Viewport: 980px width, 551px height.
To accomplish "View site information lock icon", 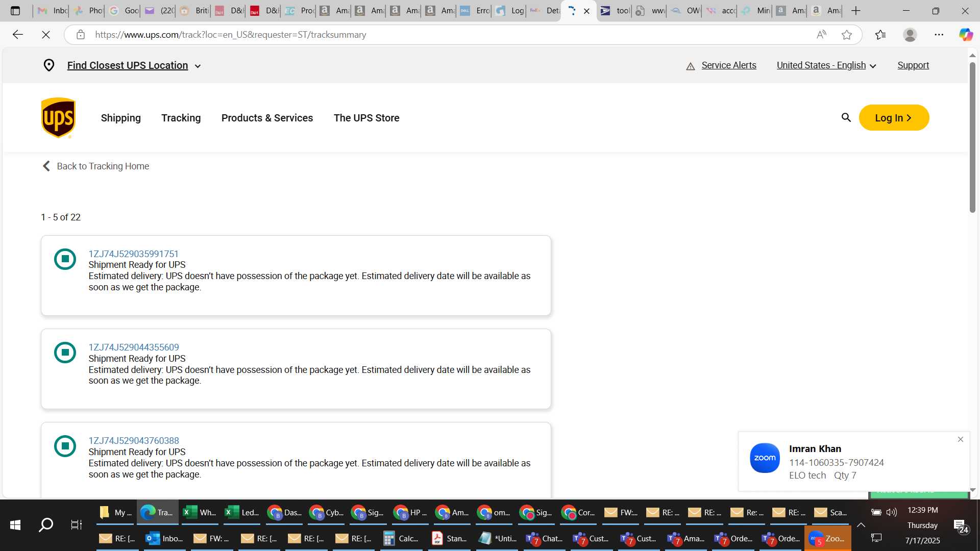I will click(80, 35).
